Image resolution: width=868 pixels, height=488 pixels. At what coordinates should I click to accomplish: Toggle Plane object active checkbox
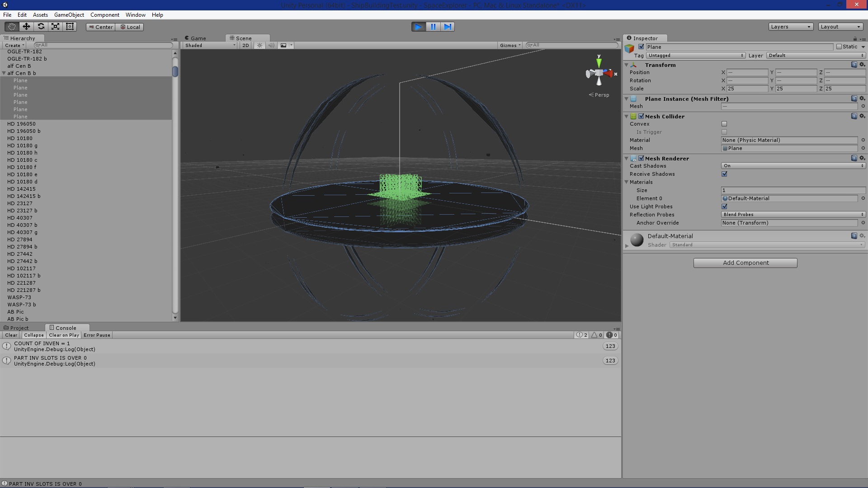pos(641,47)
